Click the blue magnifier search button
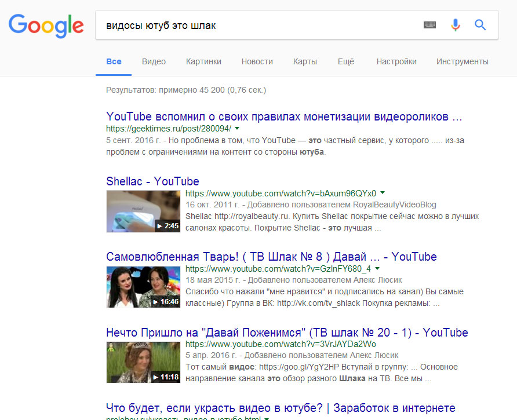This screenshot has height=420, width=517. [480, 25]
